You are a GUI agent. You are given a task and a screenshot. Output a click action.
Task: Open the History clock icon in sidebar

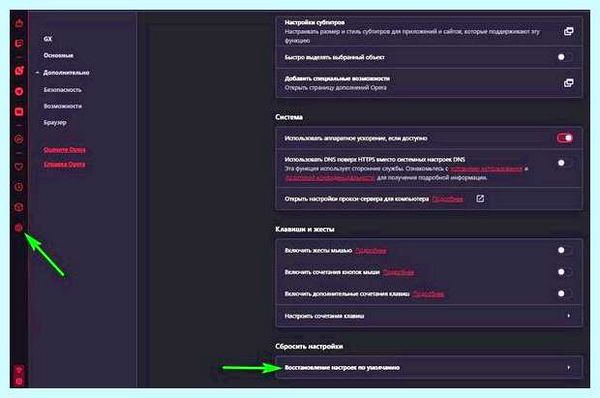click(x=19, y=187)
